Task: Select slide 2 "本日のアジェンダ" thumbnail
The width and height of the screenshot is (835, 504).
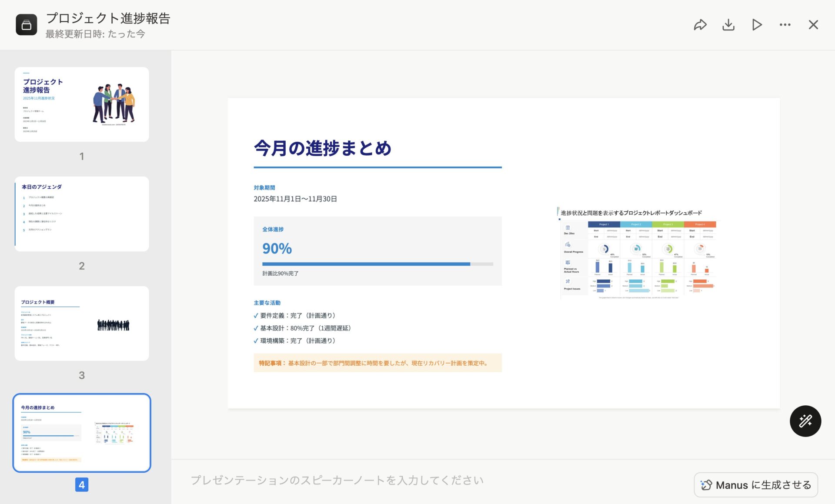Action: pyautogui.click(x=82, y=214)
